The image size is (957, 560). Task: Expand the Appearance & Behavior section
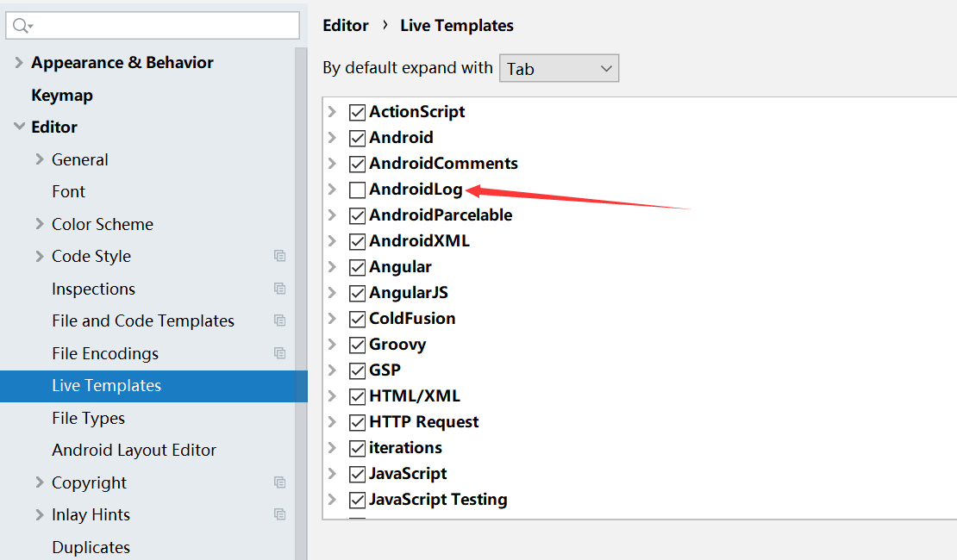pos(19,63)
